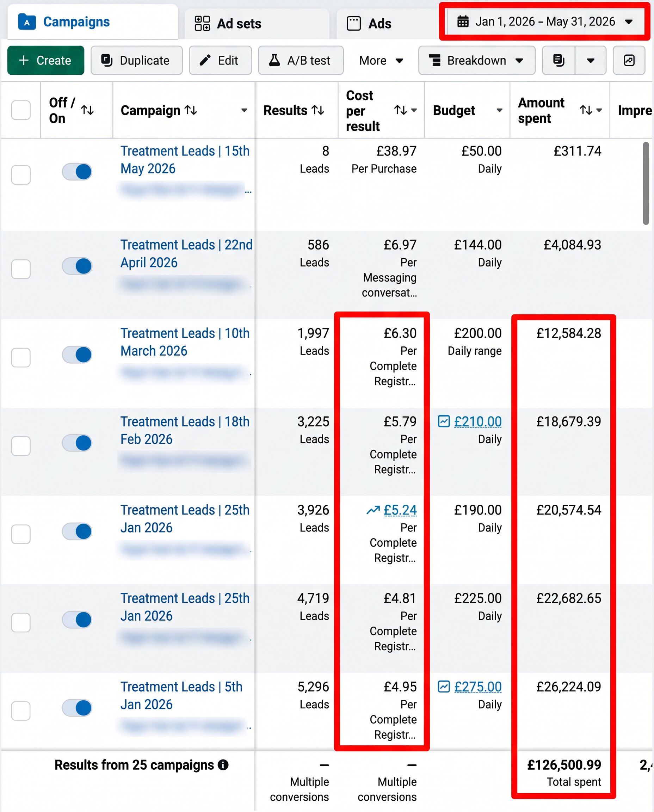654x812 pixels.
Task: Click the green Create button
Action: click(46, 60)
